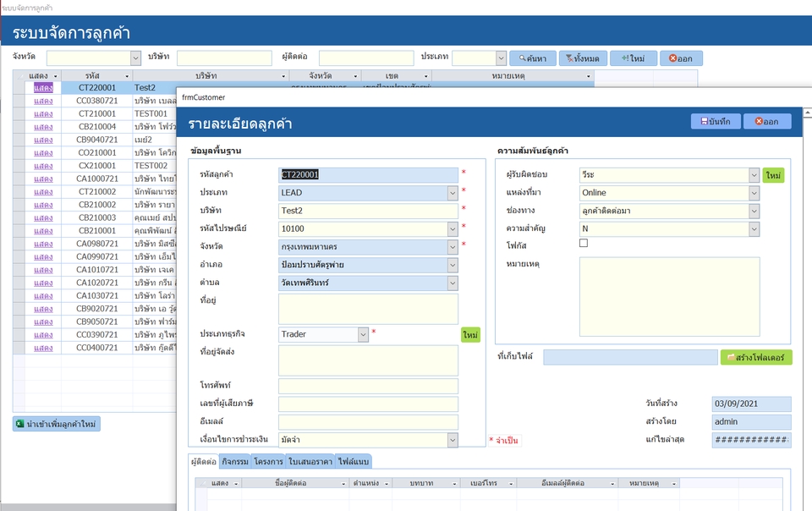Toggle the โฟกัส checkbox

[584, 244]
